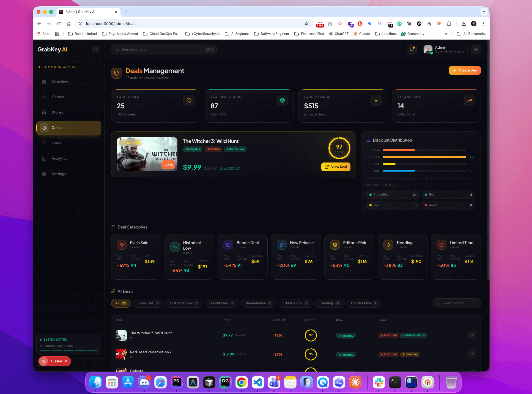
Task: Select the Games icon in the sidebar
Action: click(44, 97)
